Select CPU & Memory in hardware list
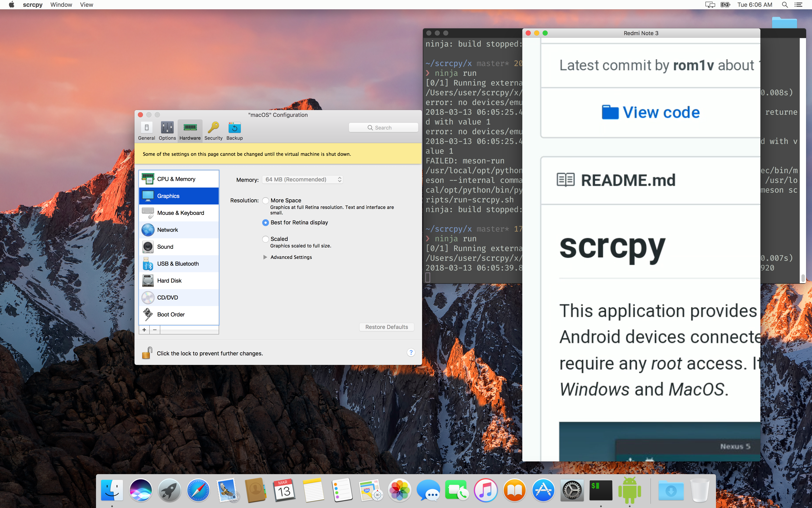812x508 pixels. [x=179, y=179]
